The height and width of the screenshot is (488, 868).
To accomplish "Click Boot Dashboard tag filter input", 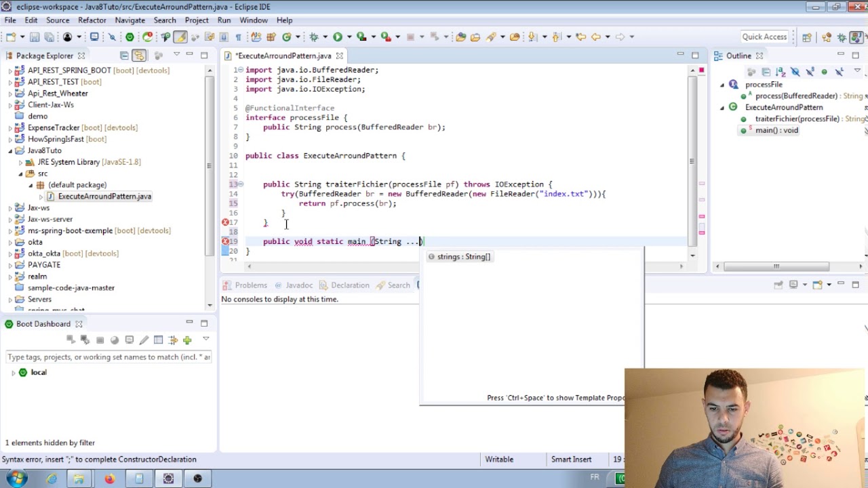I will pyautogui.click(x=108, y=357).
